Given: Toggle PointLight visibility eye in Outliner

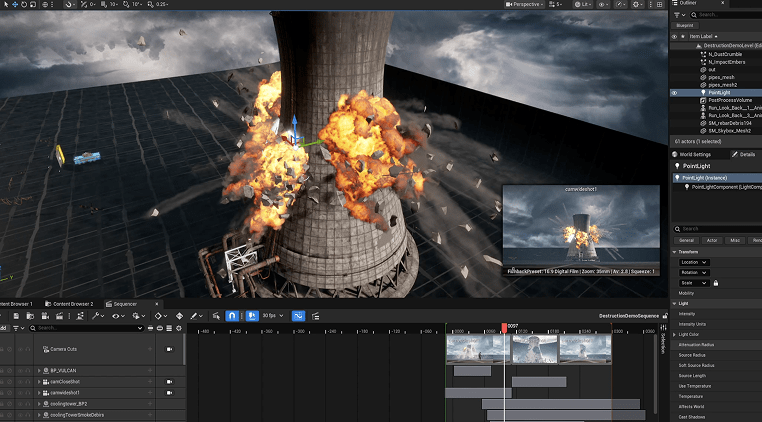Looking at the screenshot, I should tap(674, 92).
